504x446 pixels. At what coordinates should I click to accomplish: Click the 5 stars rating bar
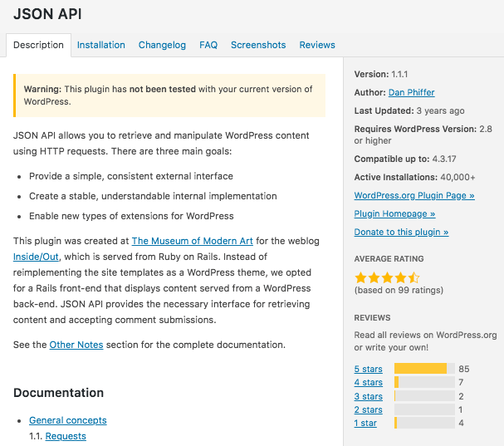pos(423,368)
